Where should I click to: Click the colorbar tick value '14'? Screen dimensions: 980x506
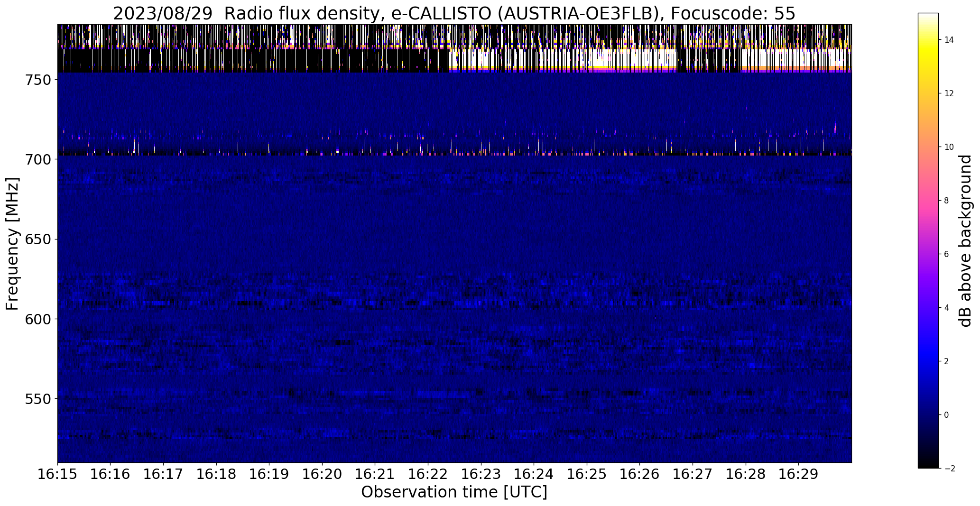tap(949, 40)
